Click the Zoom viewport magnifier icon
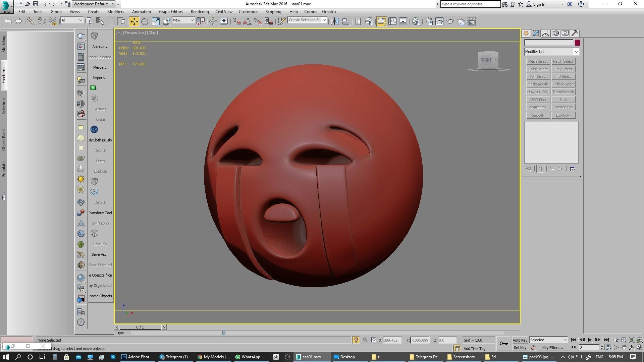 click(x=616, y=340)
